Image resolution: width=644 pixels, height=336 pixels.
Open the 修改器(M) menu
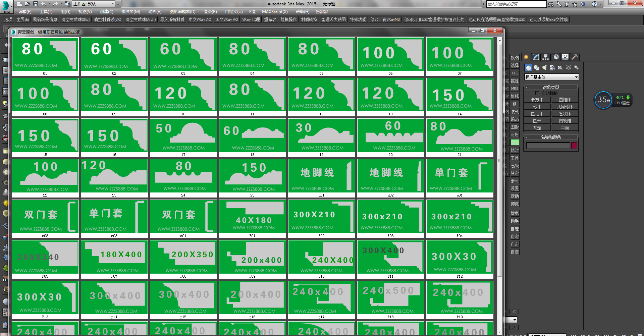point(130,12)
